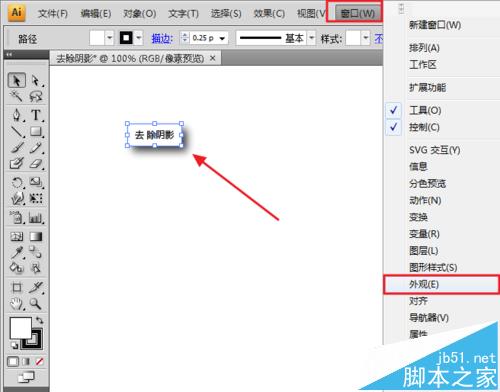Select the Line Segment tool
The width and height of the screenshot is (500, 392).
tap(16, 131)
